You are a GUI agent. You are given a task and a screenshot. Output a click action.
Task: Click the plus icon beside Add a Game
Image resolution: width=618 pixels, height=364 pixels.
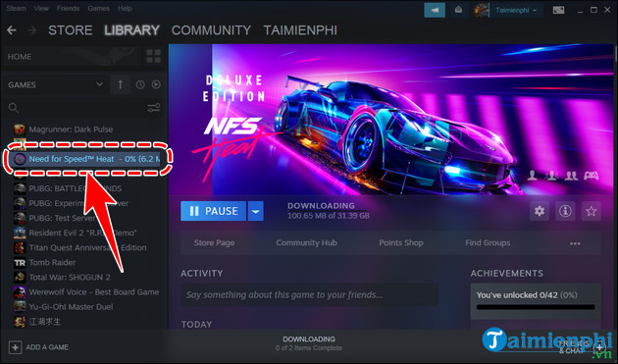point(15,347)
